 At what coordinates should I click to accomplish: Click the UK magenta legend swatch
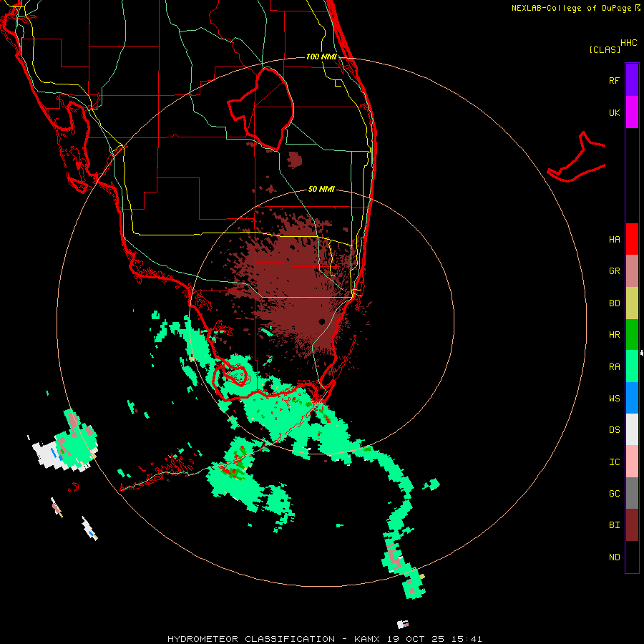(x=632, y=112)
